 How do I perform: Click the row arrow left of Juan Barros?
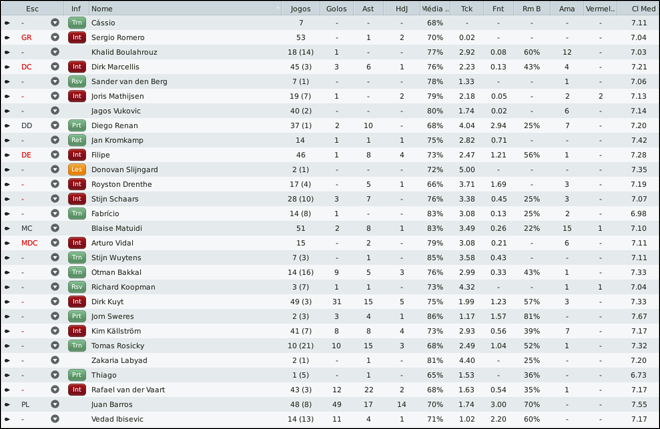7,404
